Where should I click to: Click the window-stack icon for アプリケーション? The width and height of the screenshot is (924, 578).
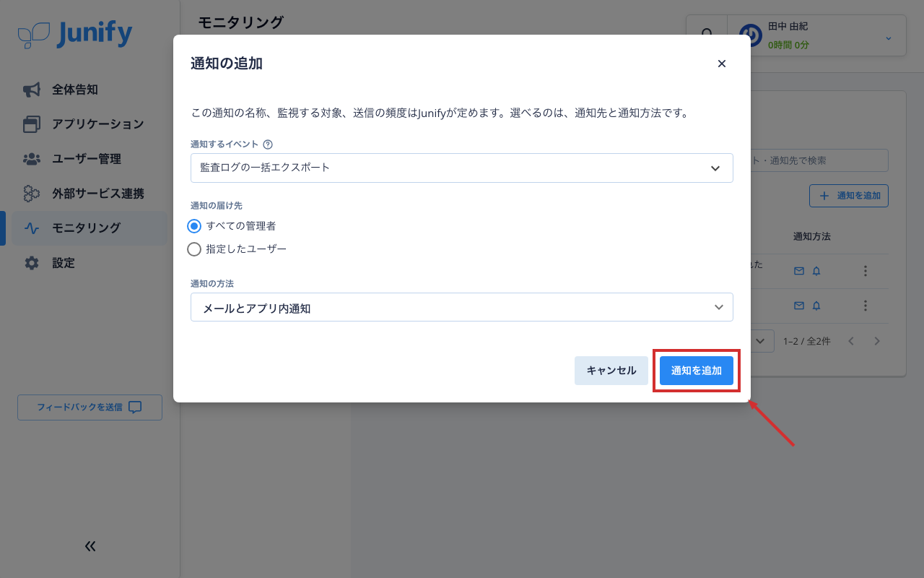click(x=32, y=124)
